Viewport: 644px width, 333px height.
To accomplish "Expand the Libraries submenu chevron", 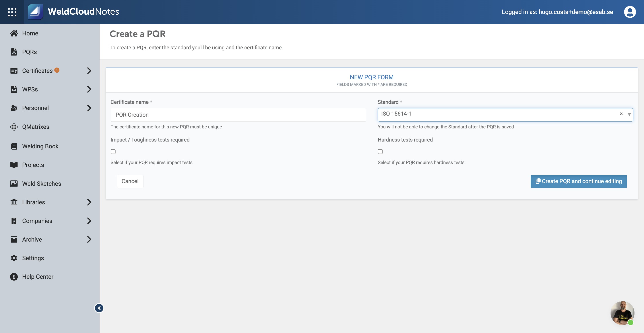I will [89, 202].
